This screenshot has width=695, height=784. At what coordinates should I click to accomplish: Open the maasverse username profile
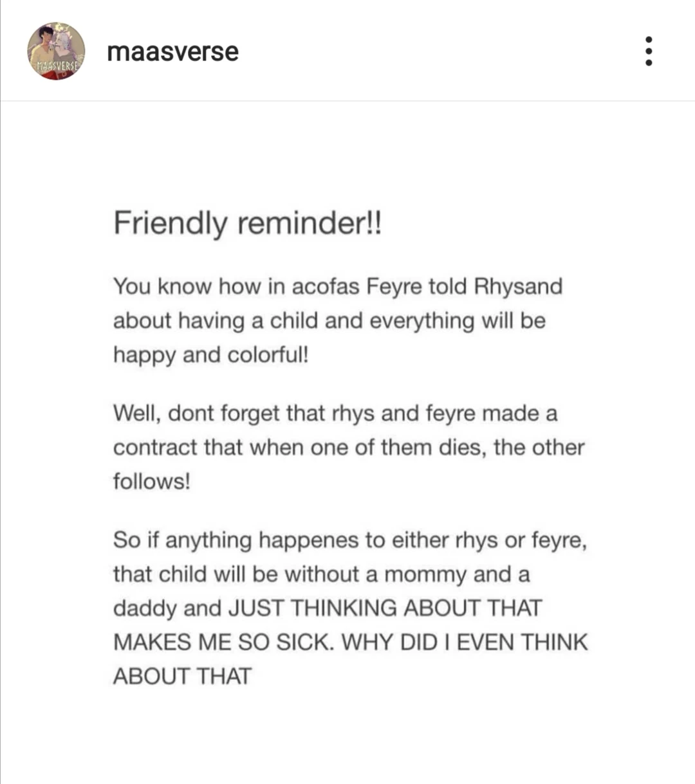click(172, 51)
